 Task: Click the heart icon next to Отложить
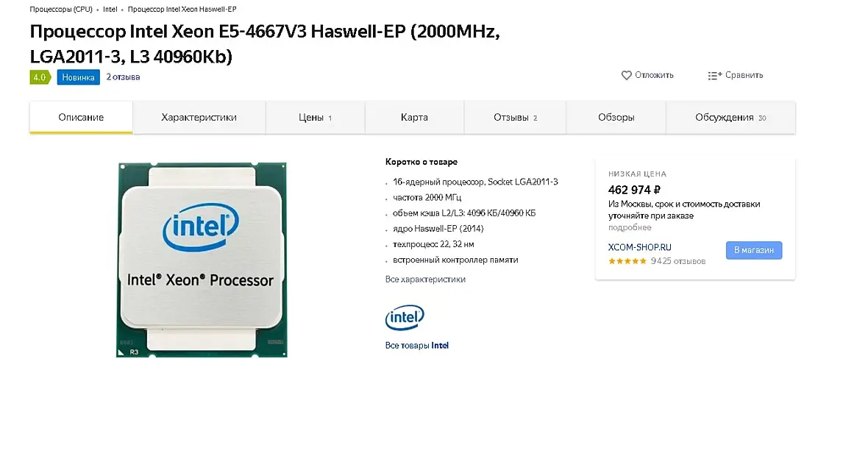pos(627,75)
